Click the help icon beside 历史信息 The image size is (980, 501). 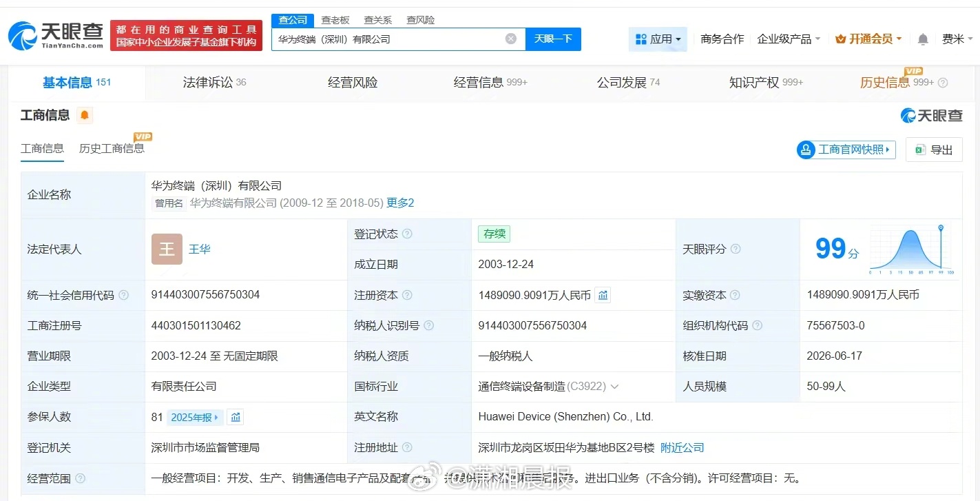pyautogui.click(x=943, y=83)
